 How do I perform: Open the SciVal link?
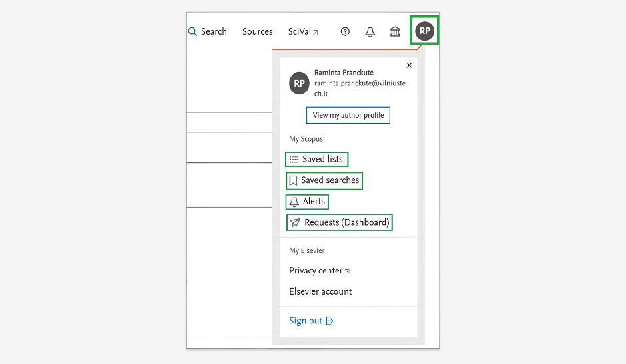(x=304, y=31)
